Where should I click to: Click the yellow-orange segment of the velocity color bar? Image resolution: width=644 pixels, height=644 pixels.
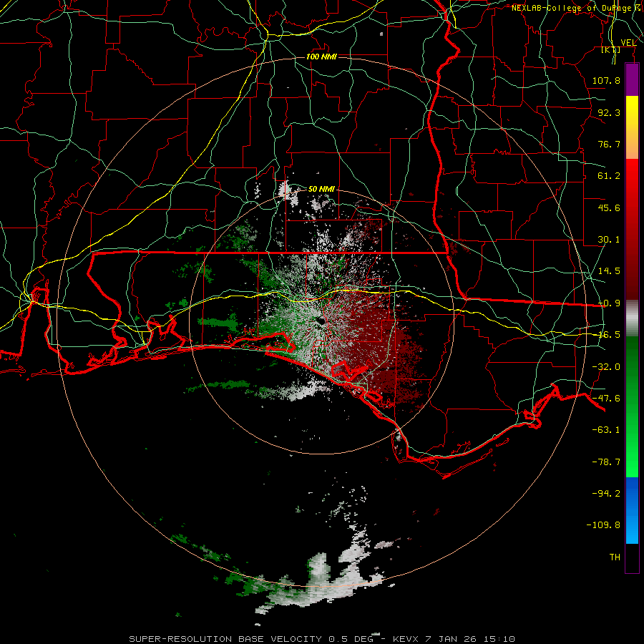point(632,127)
